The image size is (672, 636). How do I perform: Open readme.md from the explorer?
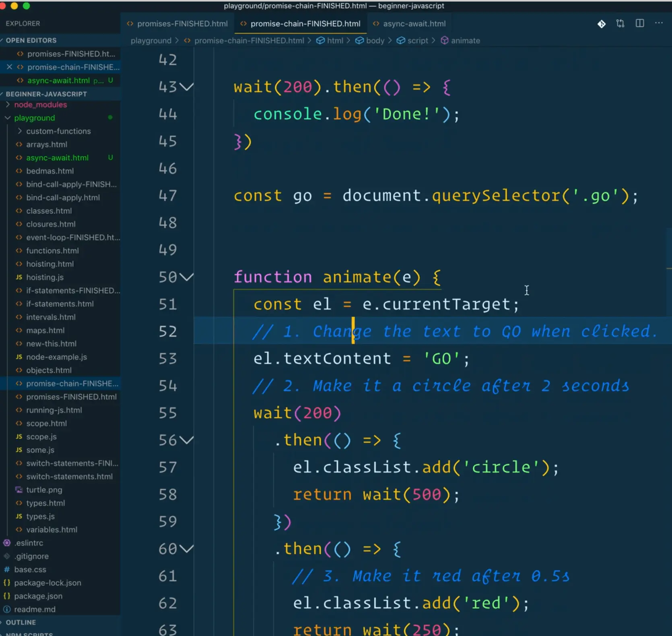click(x=35, y=609)
